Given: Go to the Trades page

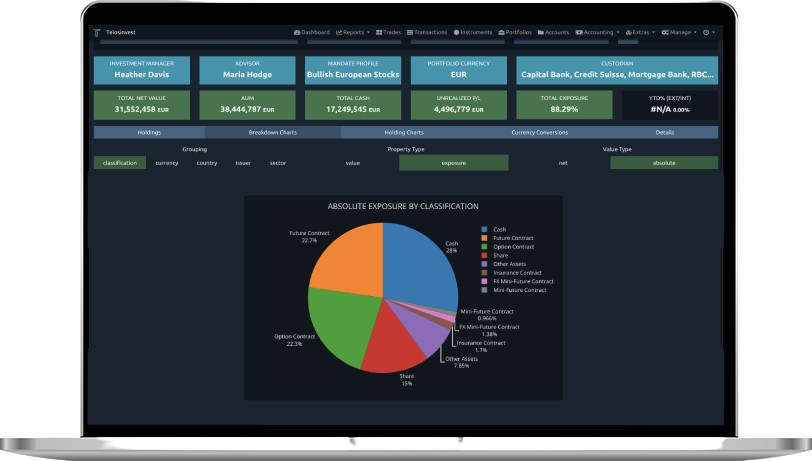Looking at the screenshot, I should (x=388, y=32).
